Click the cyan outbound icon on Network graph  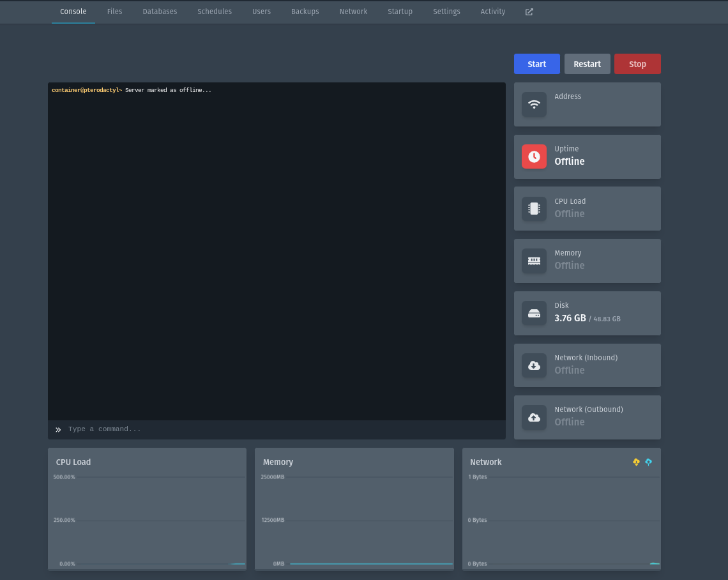(x=648, y=462)
